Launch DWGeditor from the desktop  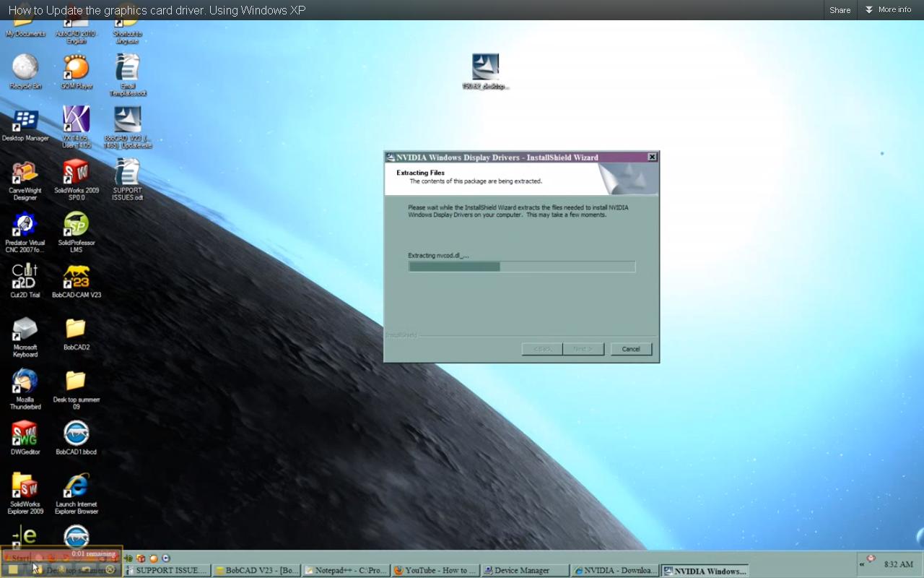click(x=25, y=438)
